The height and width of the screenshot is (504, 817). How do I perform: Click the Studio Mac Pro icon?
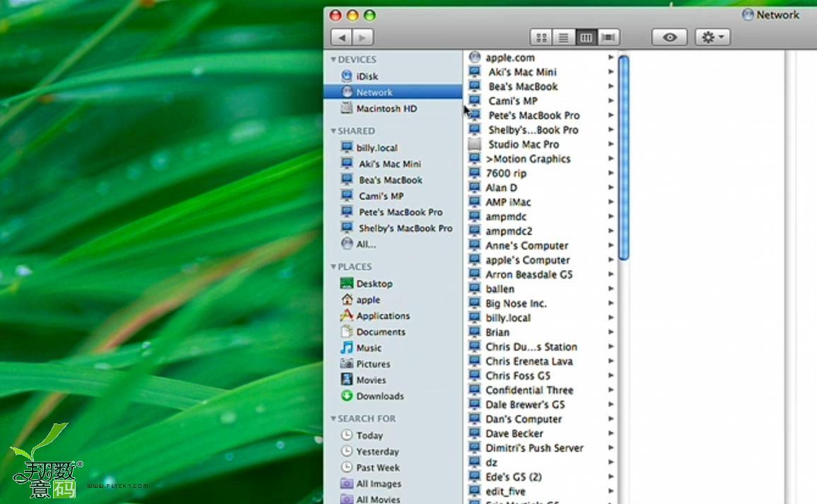(x=475, y=144)
